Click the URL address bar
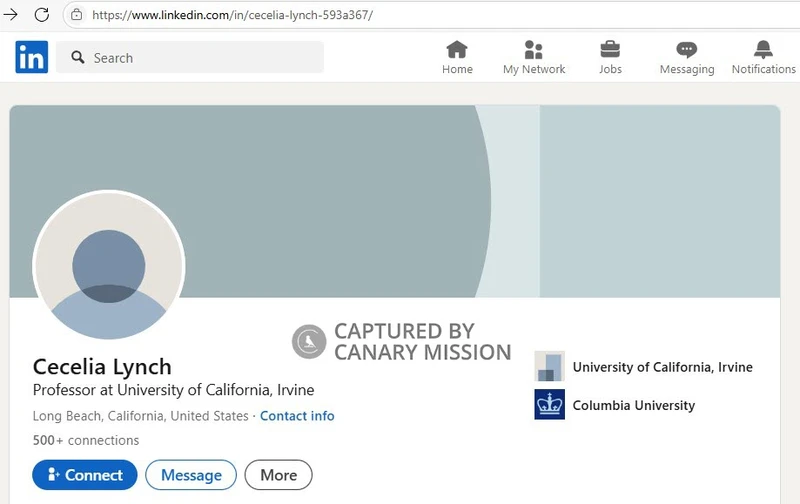Viewport: 800px width, 504px height. tap(431, 15)
